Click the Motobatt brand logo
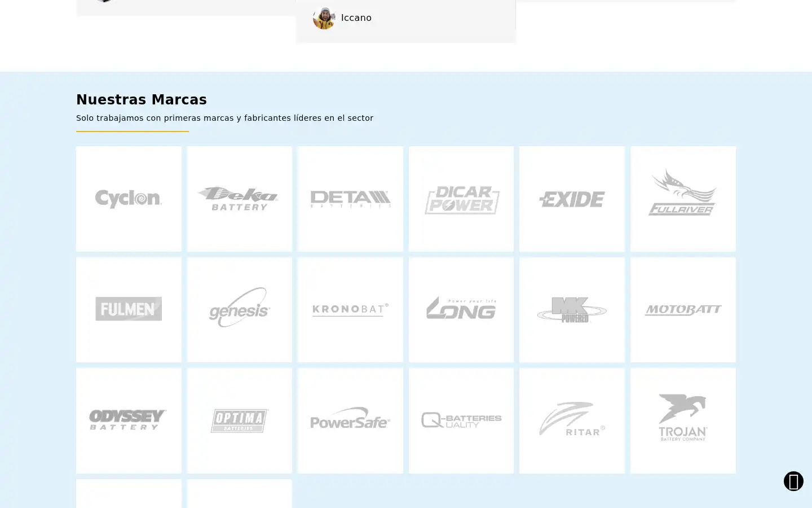 [x=683, y=310]
